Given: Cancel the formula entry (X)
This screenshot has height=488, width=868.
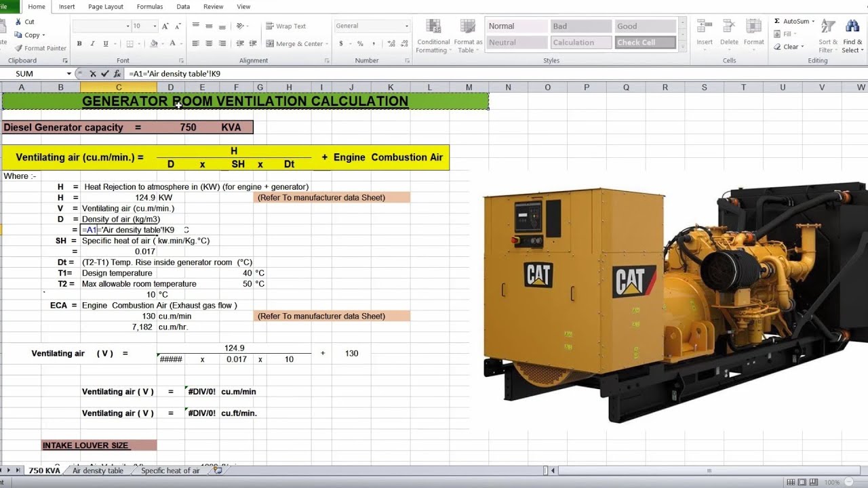Looking at the screenshot, I should [93, 73].
